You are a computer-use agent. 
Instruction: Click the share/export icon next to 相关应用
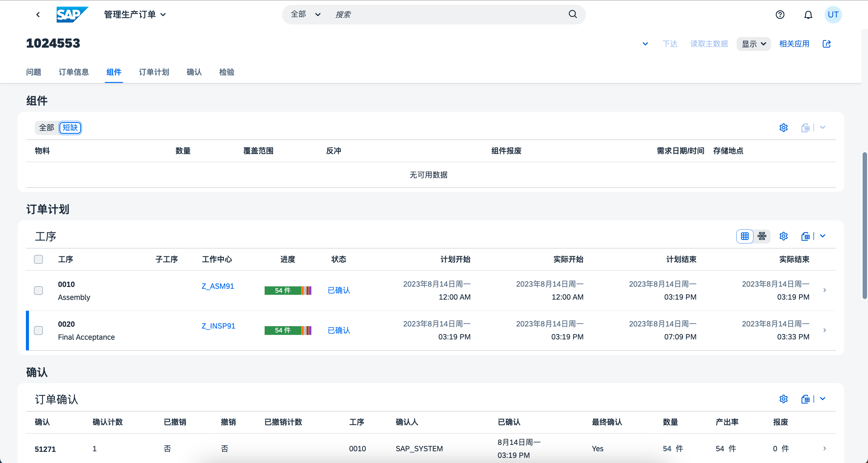point(826,44)
